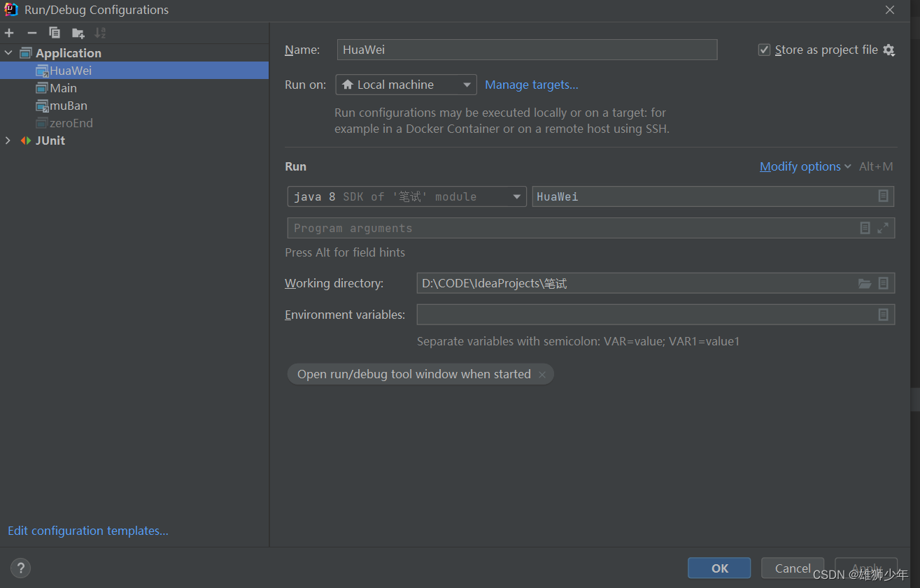This screenshot has width=920, height=588.
Task: Dismiss the dialog with Cancel button
Action: 793,568
